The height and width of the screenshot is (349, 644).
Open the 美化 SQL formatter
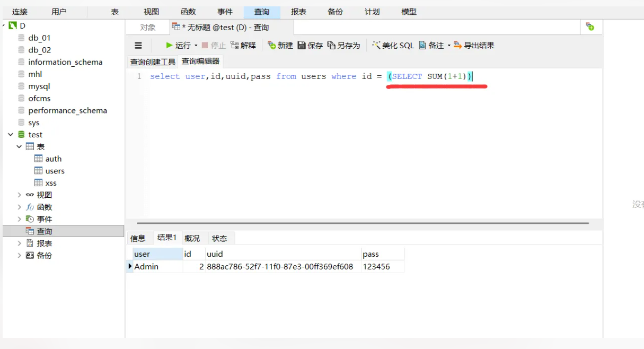[392, 45]
